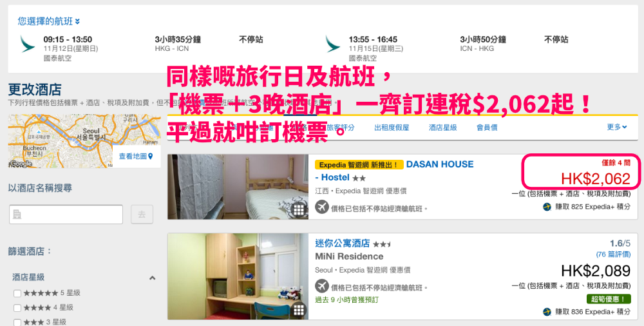Open 查看地圖 map link
Screen dimensions: 644x326
(x=136, y=156)
